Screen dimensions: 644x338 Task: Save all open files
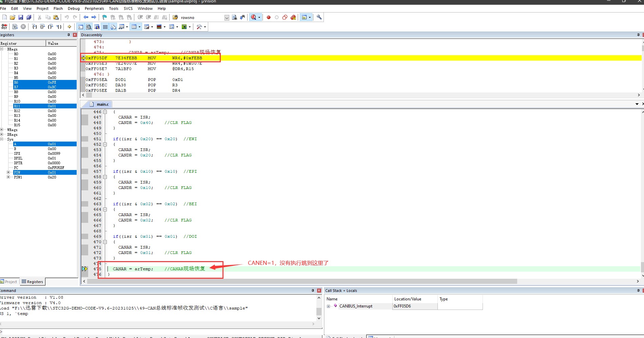29,17
